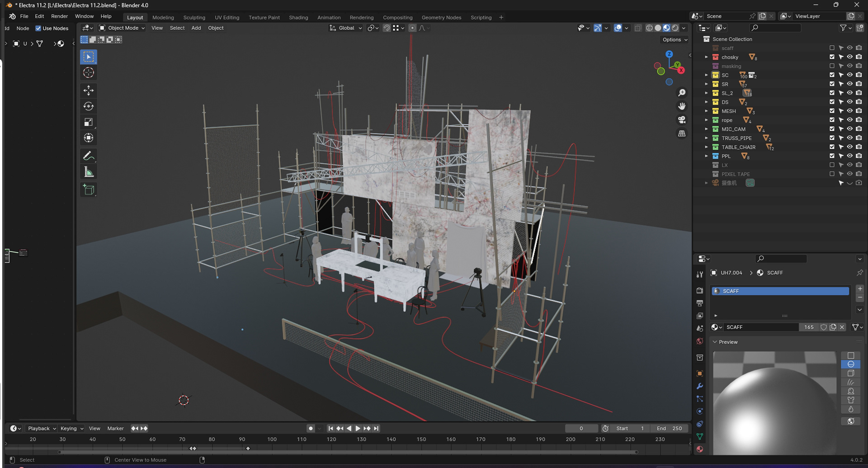Open the Object Mode dropdown
This screenshot has height=468, width=868.
point(122,28)
